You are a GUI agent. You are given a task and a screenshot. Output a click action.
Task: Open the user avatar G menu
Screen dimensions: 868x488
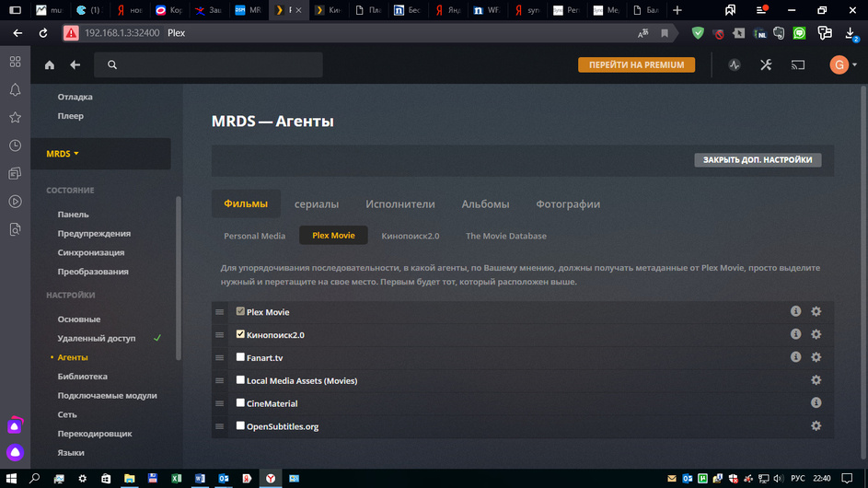[842, 64]
